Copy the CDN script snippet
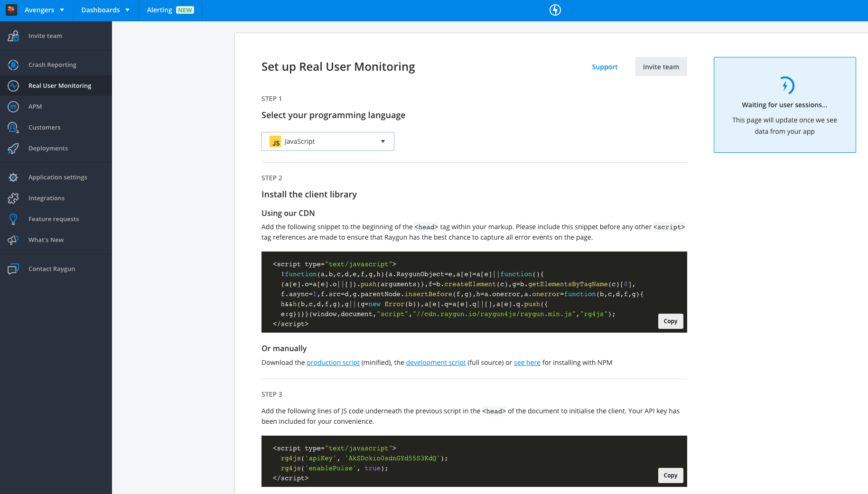The height and width of the screenshot is (494, 868). (670, 321)
